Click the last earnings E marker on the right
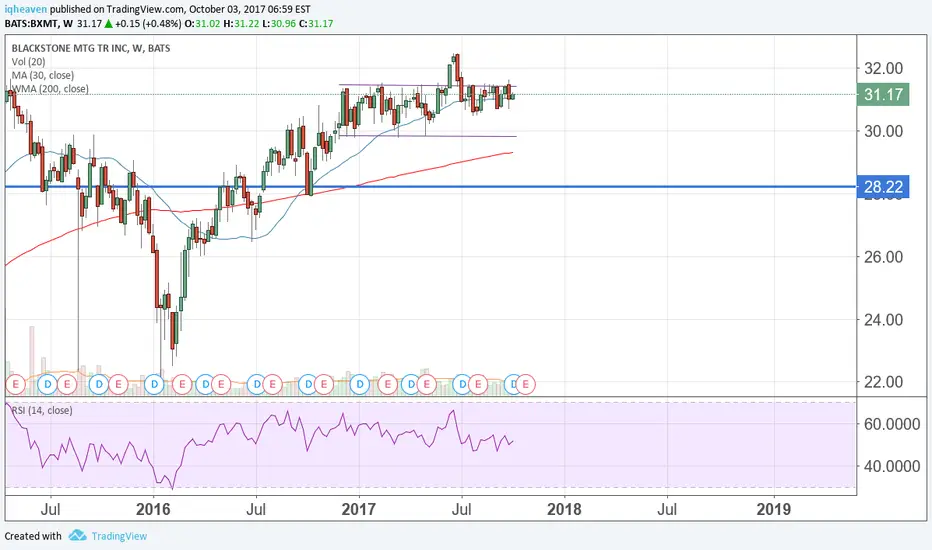The image size is (932, 550). (525, 385)
